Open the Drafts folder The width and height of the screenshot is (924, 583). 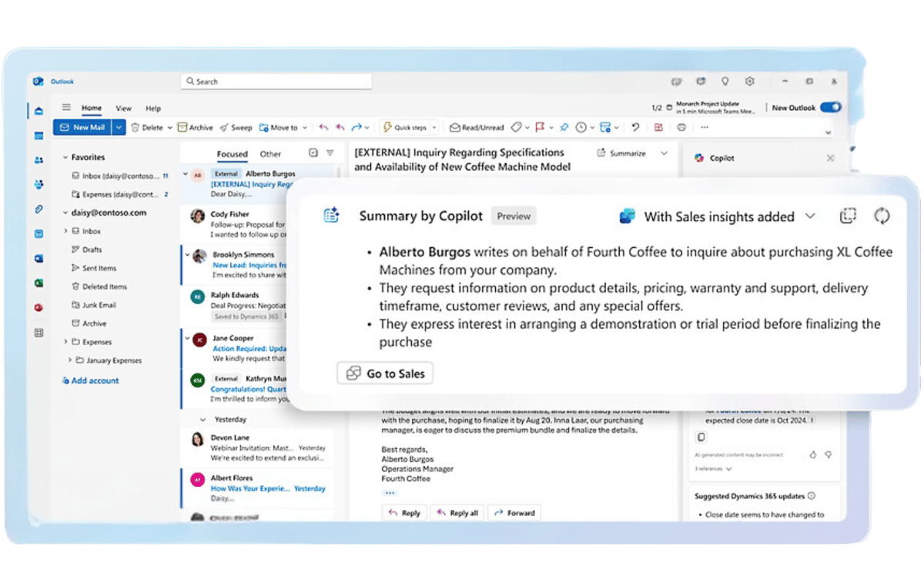coord(92,250)
